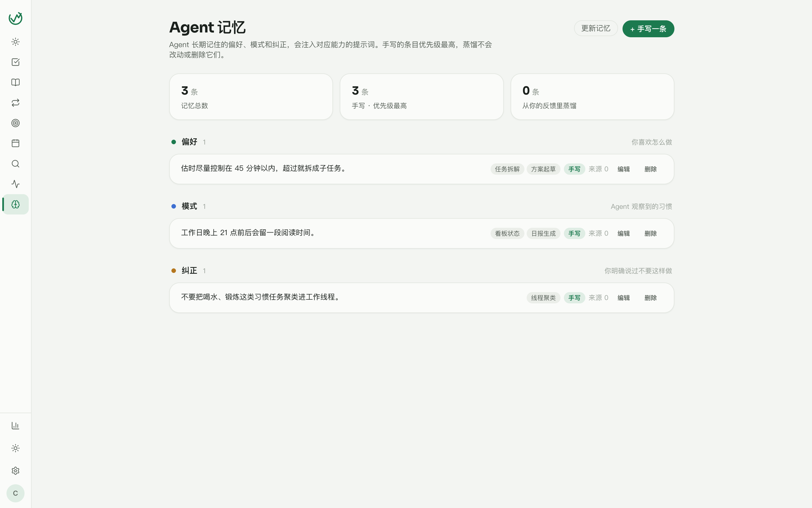Click the 从你的反馈里蒸馏 stat card
The height and width of the screenshot is (508, 812).
click(x=592, y=97)
